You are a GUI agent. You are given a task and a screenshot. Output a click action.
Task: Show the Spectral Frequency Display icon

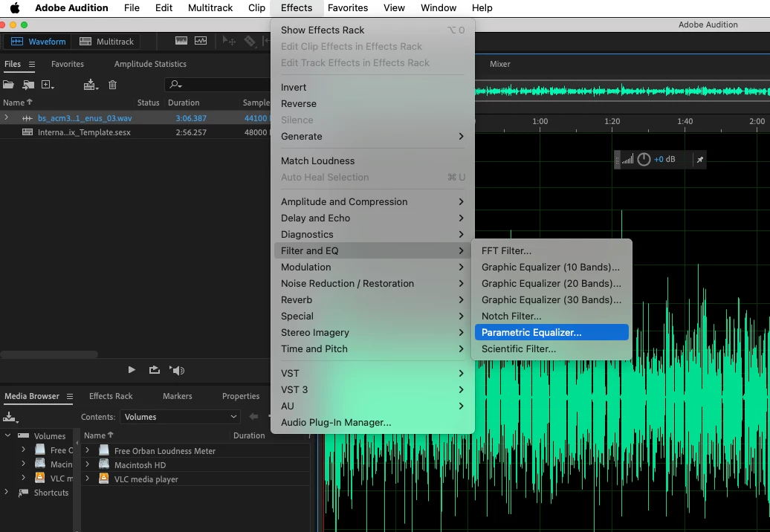(x=181, y=41)
